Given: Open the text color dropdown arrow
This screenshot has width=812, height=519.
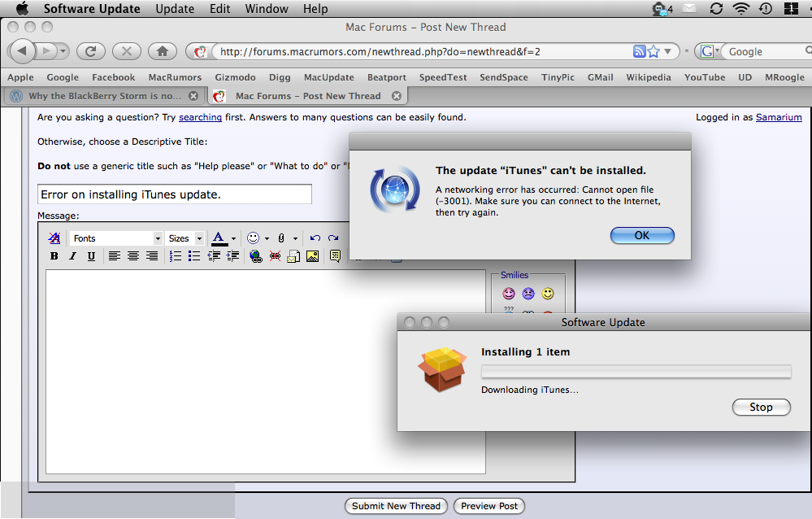Looking at the screenshot, I should click(x=233, y=238).
